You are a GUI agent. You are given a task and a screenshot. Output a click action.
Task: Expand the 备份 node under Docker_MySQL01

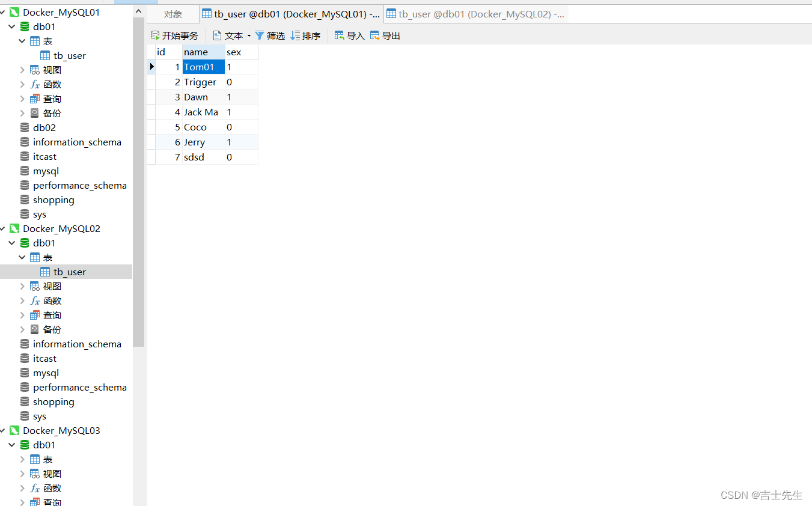click(x=22, y=113)
